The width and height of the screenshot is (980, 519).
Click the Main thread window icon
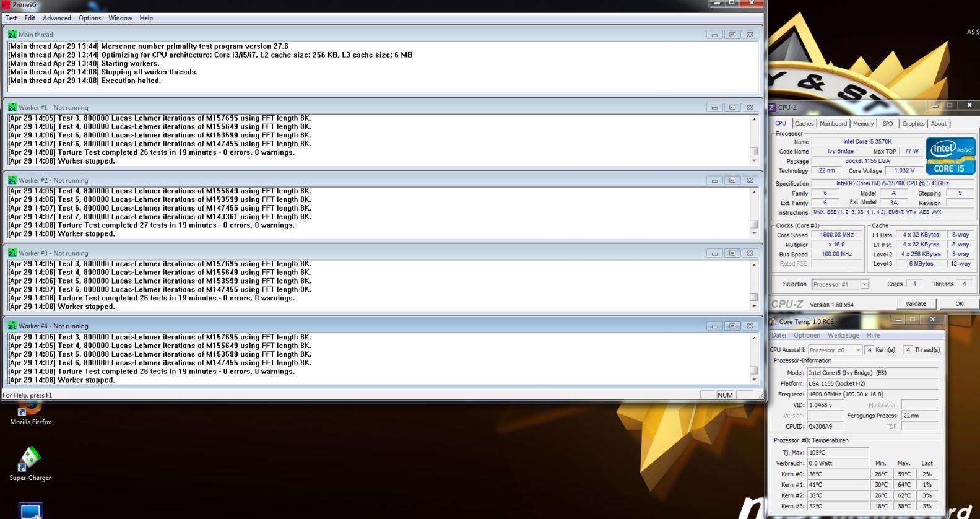point(12,35)
